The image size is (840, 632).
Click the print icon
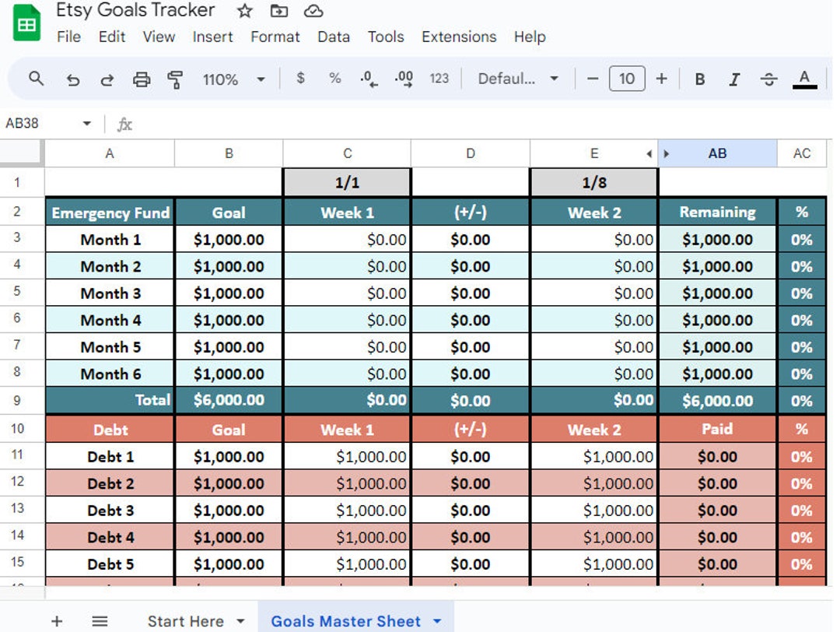142,79
